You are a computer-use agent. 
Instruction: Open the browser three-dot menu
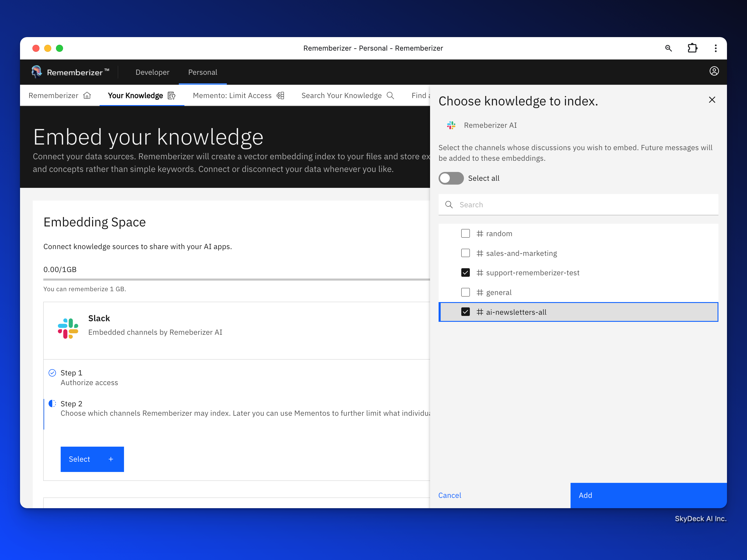click(715, 48)
